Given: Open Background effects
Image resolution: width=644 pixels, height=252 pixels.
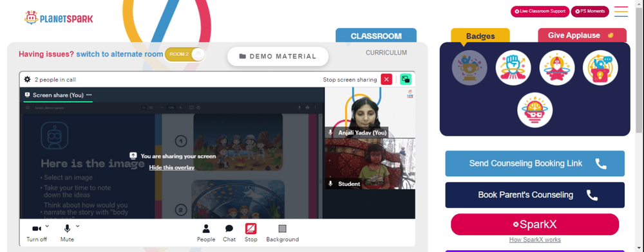Looking at the screenshot, I should 283,233.
